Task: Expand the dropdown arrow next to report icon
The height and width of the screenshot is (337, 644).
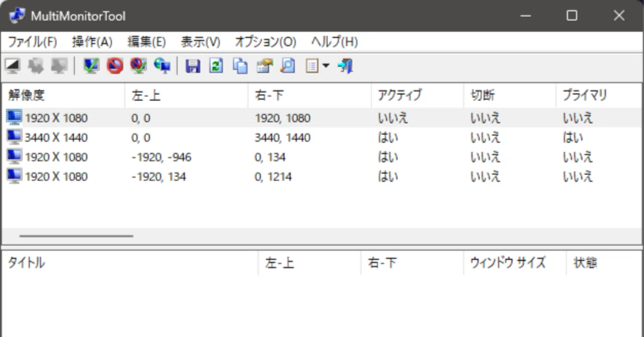Action: (326, 66)
